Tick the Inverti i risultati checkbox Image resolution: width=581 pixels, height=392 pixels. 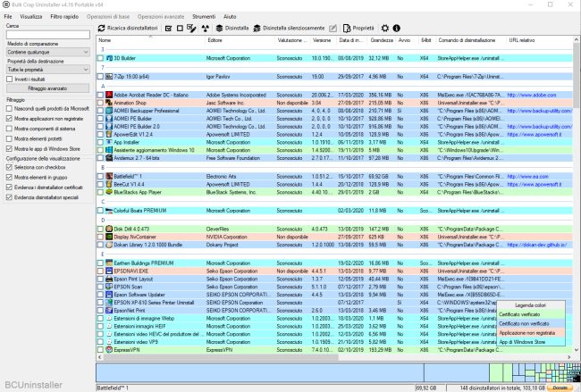(x=9, y=79)
